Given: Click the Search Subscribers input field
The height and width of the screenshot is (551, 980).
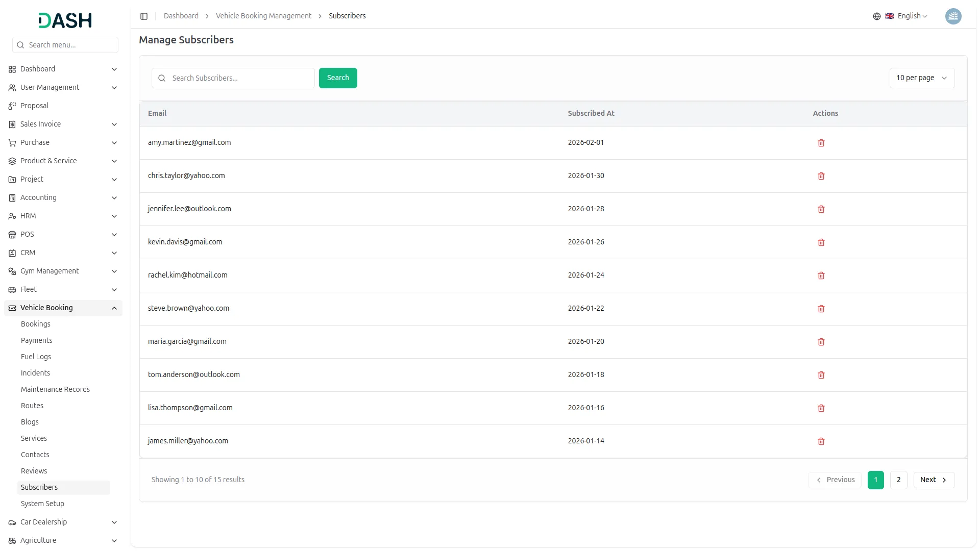Looking at the screenshot, I should tap(240, 78).
